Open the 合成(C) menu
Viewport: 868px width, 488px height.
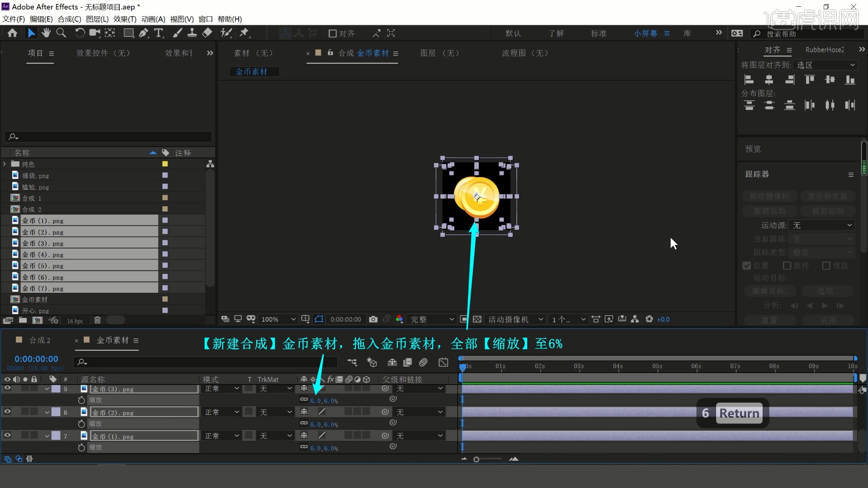coord(69,19)
